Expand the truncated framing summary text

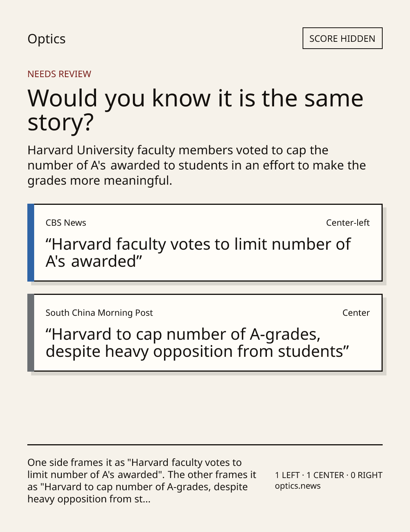[142, 481]
